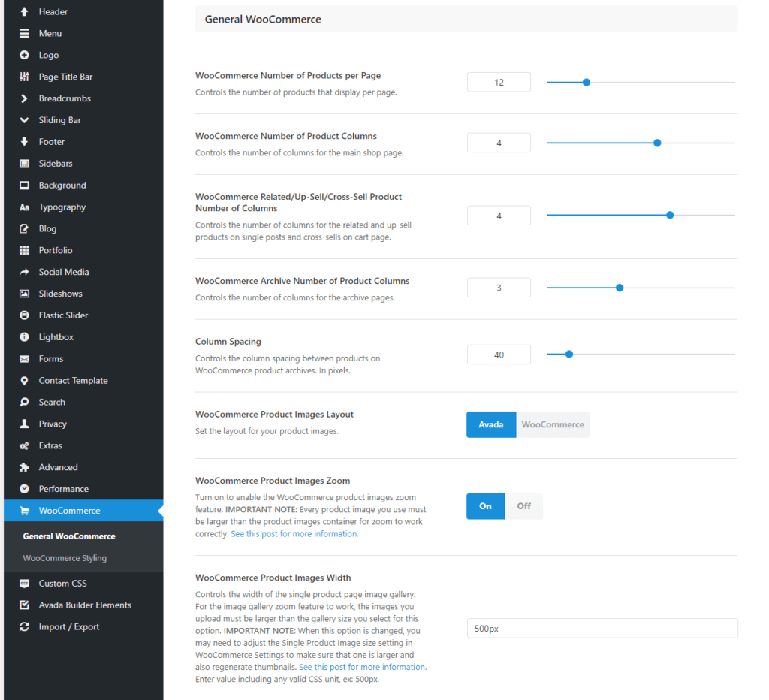
Task: Click the Column Spacing slider handle
Action: click(x=568, y=354)
